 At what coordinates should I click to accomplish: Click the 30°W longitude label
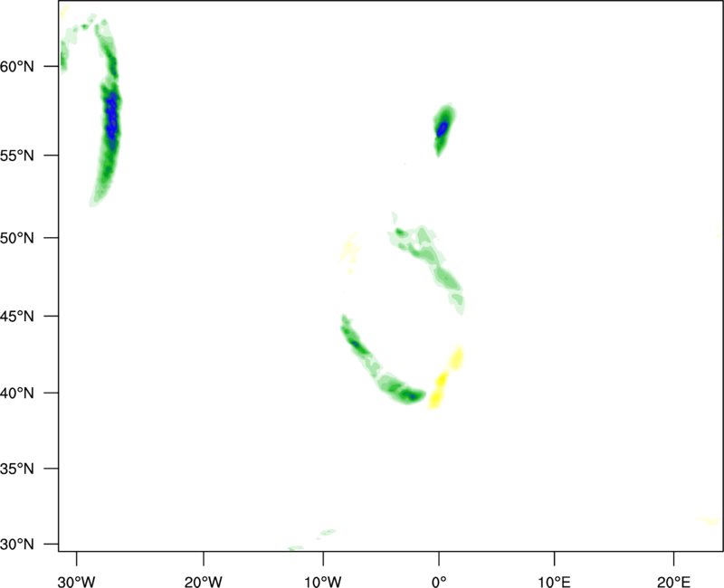77,582
